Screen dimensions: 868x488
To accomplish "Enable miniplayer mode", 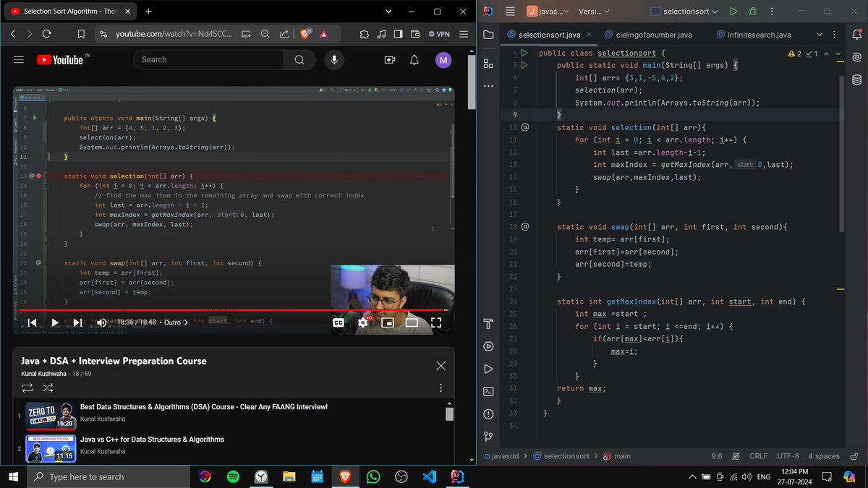I will [x=388, y=322].
